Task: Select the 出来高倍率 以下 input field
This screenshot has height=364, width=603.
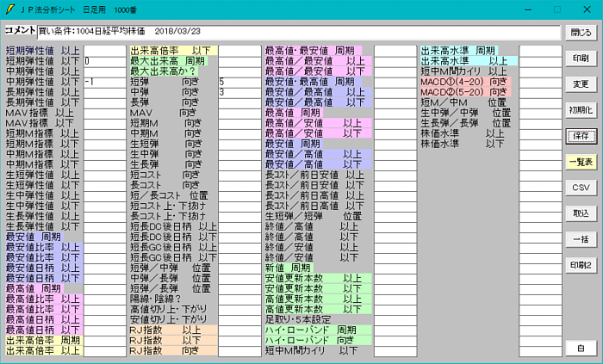Action: click(x=240, y=51)
